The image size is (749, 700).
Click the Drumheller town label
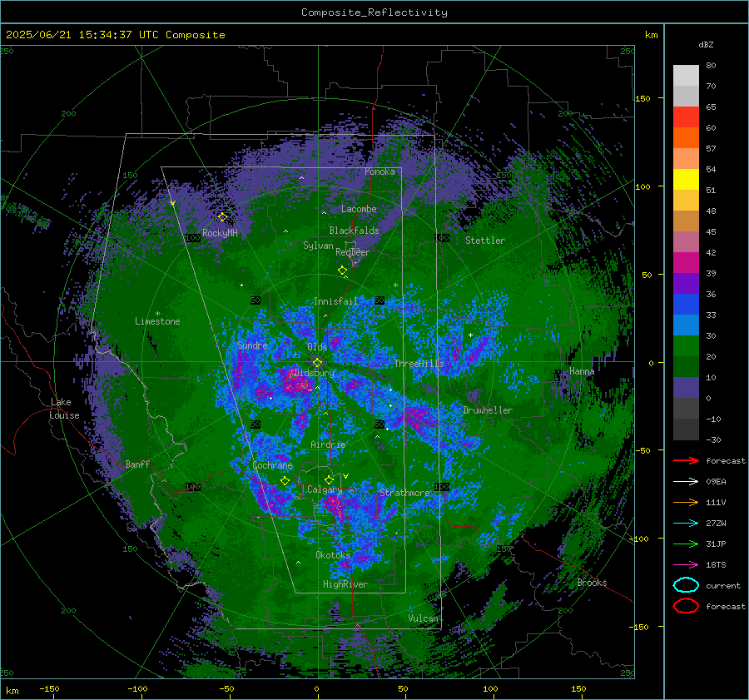pyautogui.click(x=488, y=410)
